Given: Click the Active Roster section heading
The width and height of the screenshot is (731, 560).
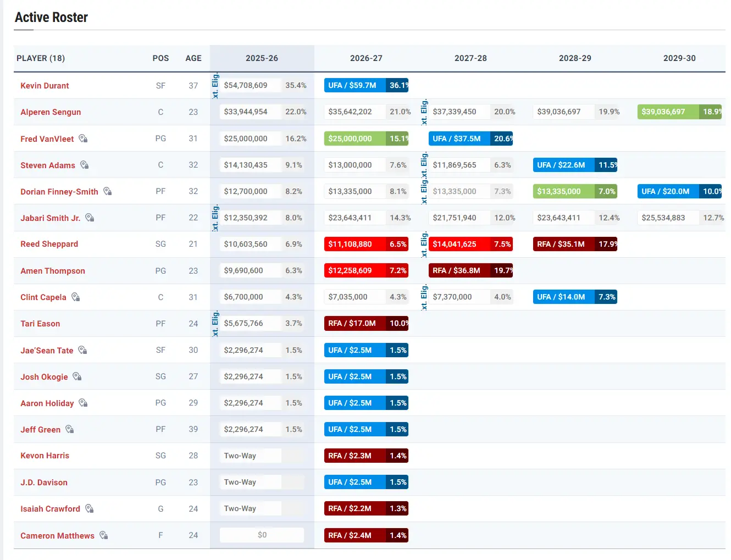Looking at the screenshot, I should pos(51,18).
